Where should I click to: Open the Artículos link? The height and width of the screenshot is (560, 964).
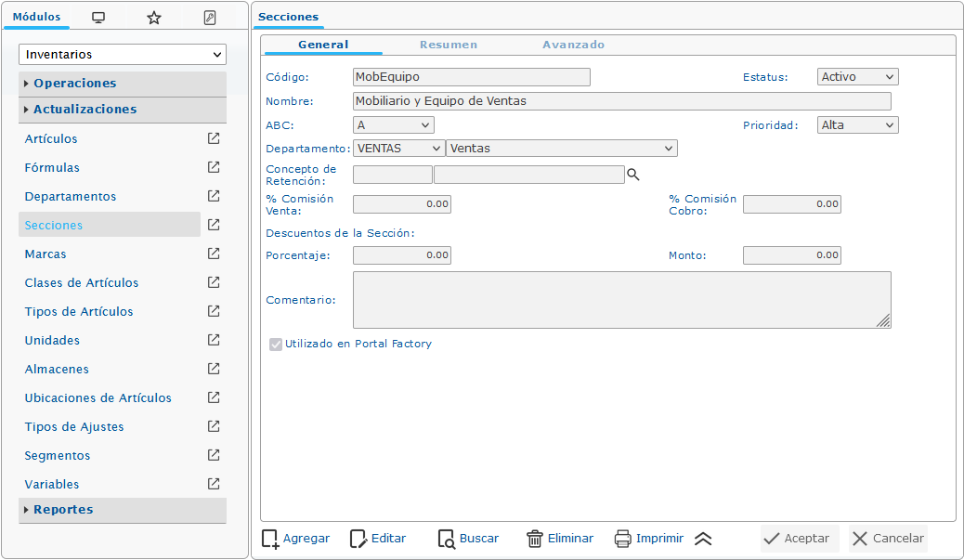51,139
